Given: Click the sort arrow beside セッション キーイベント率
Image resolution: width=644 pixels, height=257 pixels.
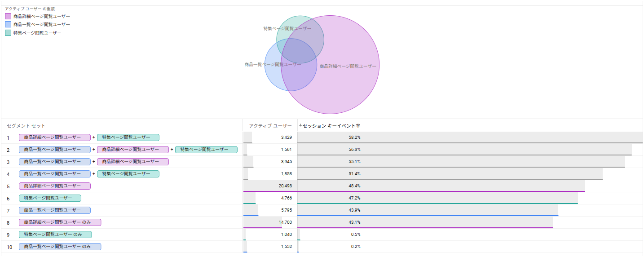Looking at the screenshot, I should [x=300, y=125].
